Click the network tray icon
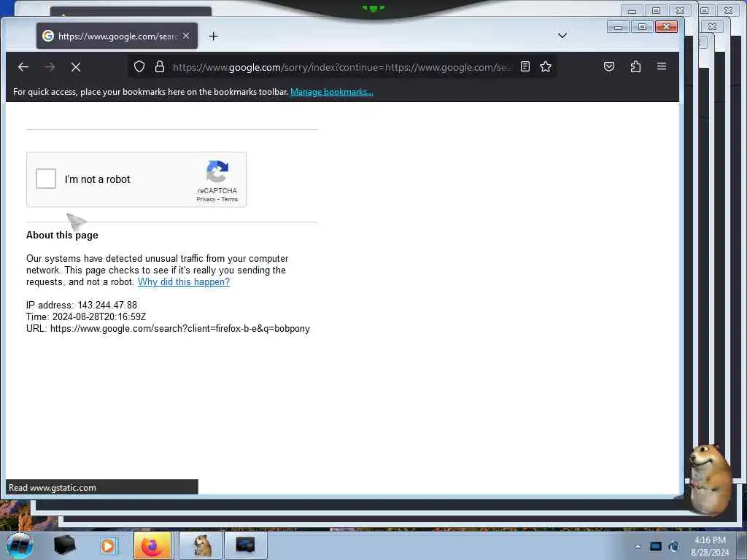This screenshot has height=560, width=747. [x=673, y=546]
